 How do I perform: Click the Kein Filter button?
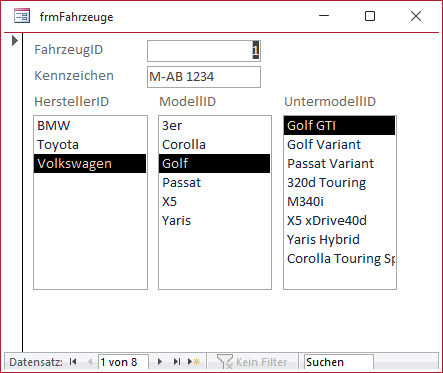[x=252, y=362]
